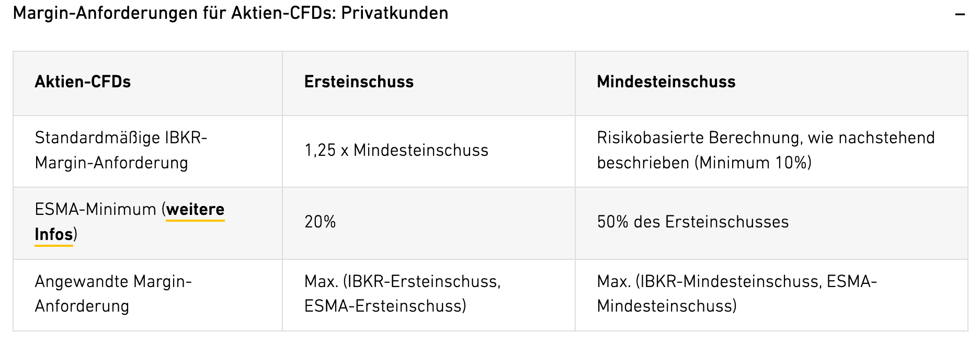Select the Ersteinschuss column header

(x=359, y=82)
